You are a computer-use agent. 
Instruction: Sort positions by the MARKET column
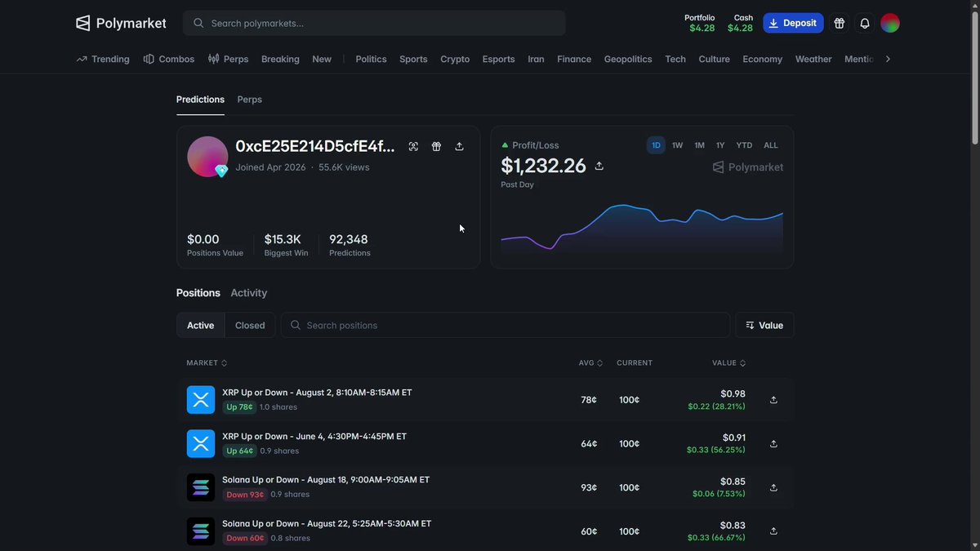pyautogui.click(x=207, y=363)
